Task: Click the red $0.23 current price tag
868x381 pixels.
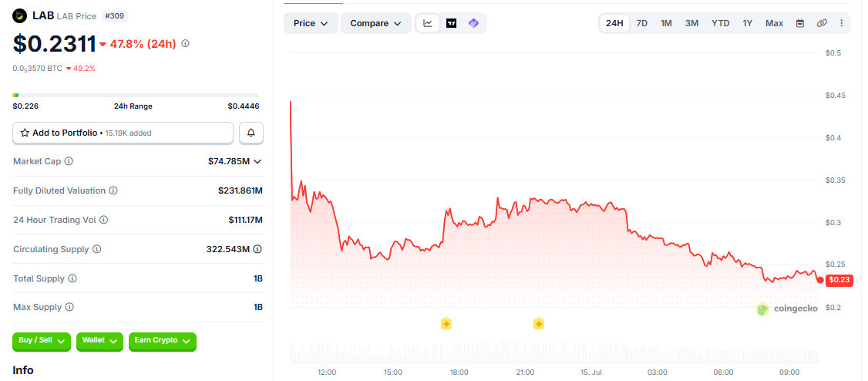Action: tap(839, 280)
